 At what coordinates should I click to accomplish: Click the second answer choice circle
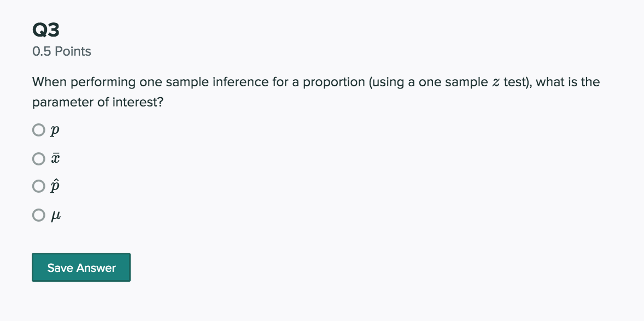point(39,159)
